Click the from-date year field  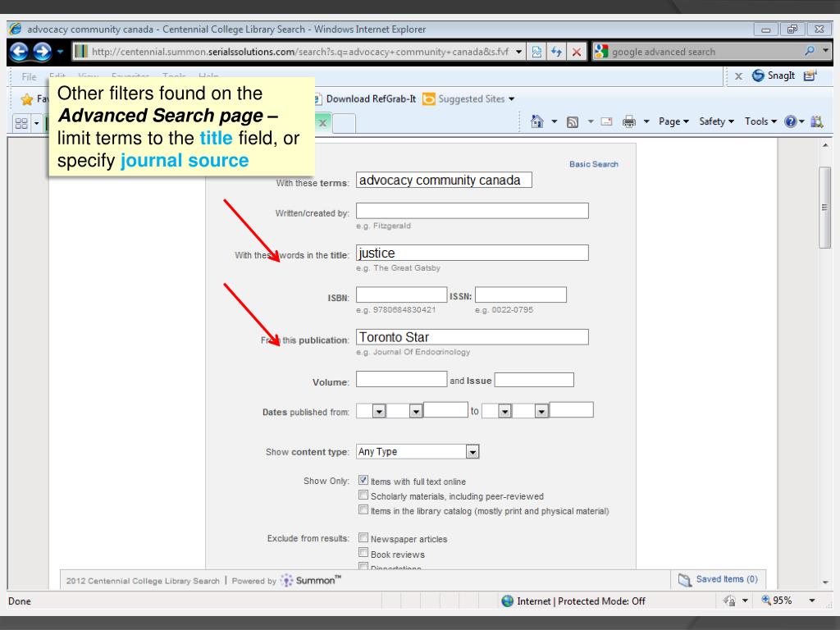pos(445,410)
